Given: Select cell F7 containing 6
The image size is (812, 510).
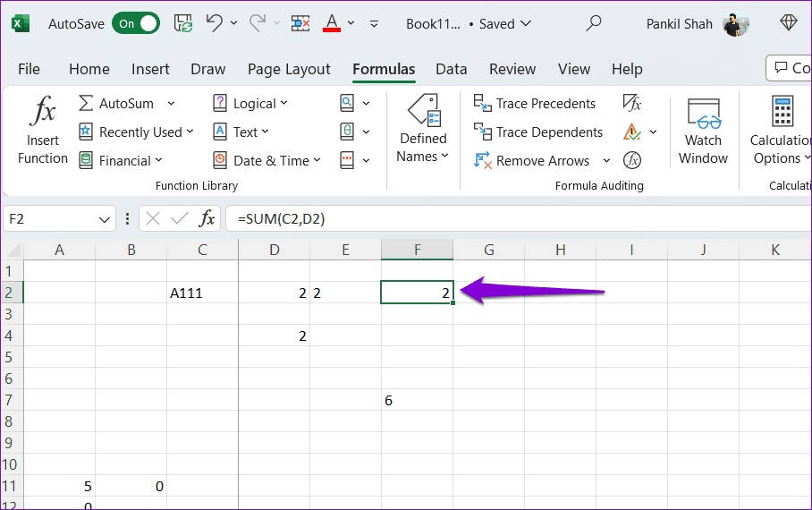Looking at the screenshot, I should [417, 400].
